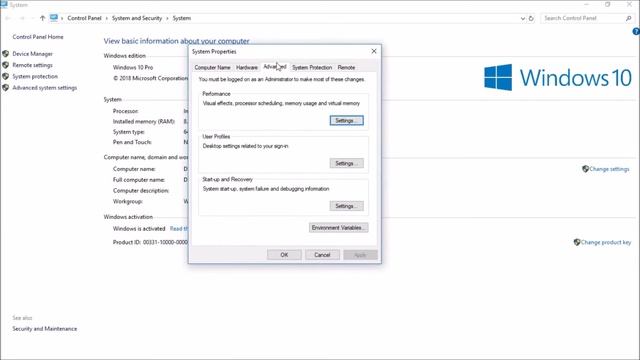The height and width of the screenshot is (360, 640).
Task: Switch to System Protection tab
Action: [x=312, y=67]
